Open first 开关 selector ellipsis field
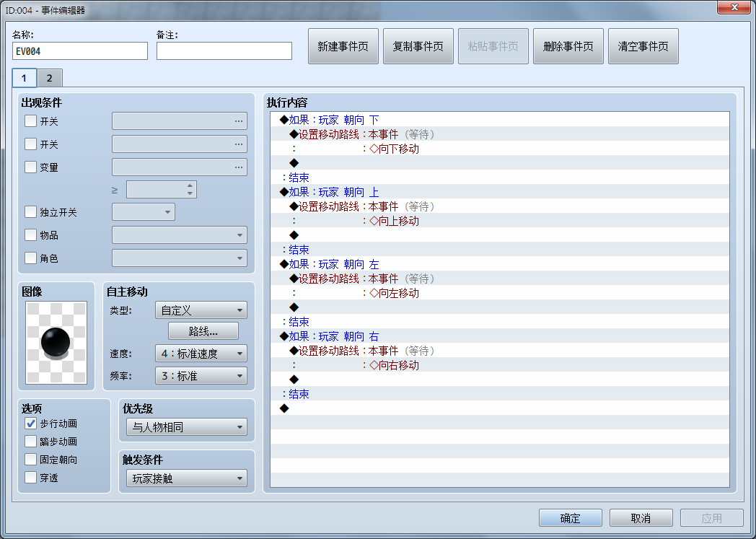The width and height of the screenshot is (756, 539). coord(180,121)
